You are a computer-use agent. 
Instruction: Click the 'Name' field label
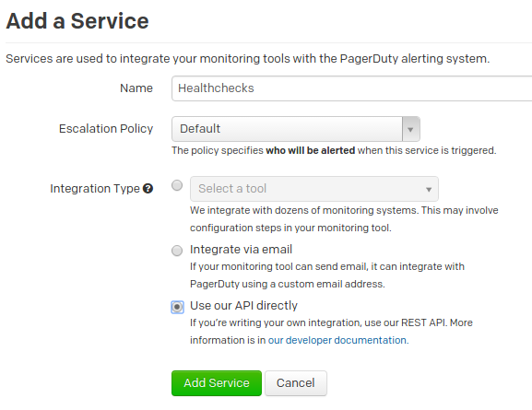pos(136,88)
